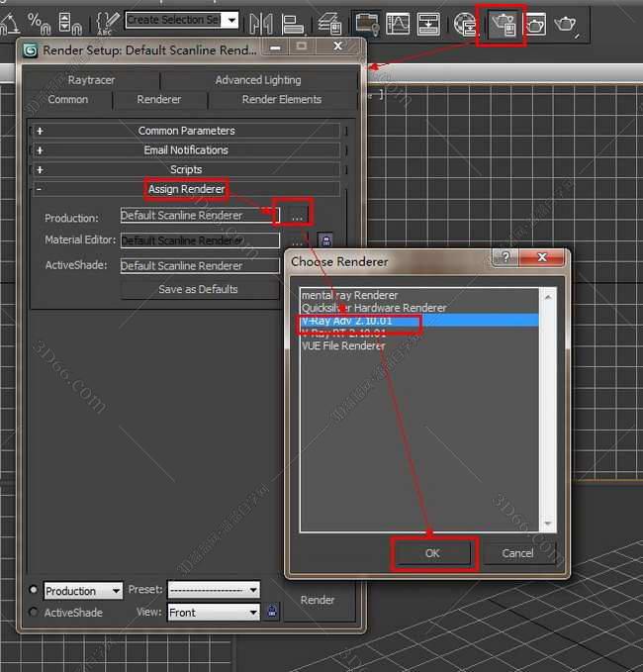Image resolution: width=643 pixels, height=672 pixels.
Task: Expand the Email Notifications rollout
Action: pos(186,150)
